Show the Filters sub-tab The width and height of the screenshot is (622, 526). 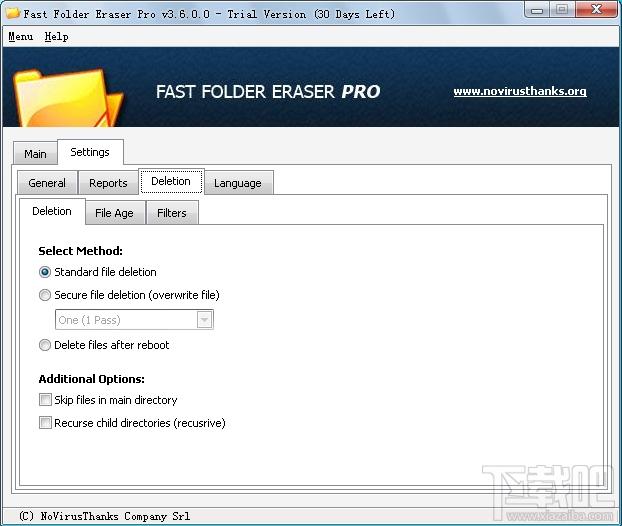coord(172,213)
